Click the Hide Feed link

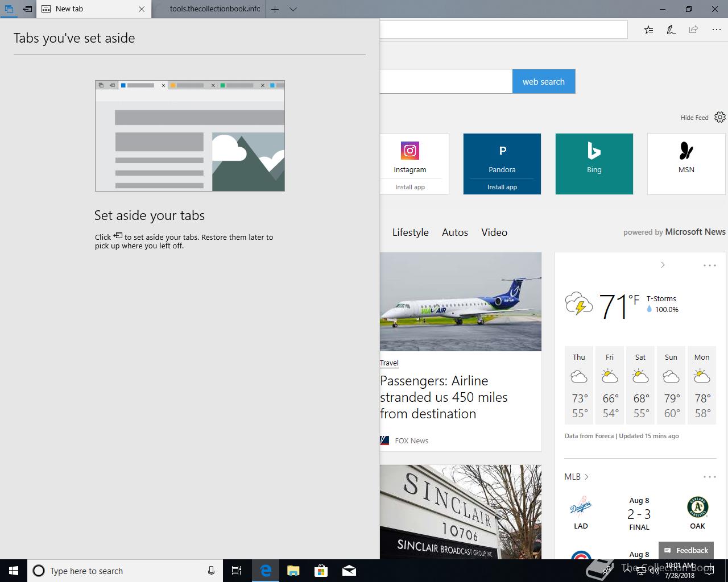tap(694, 118)
